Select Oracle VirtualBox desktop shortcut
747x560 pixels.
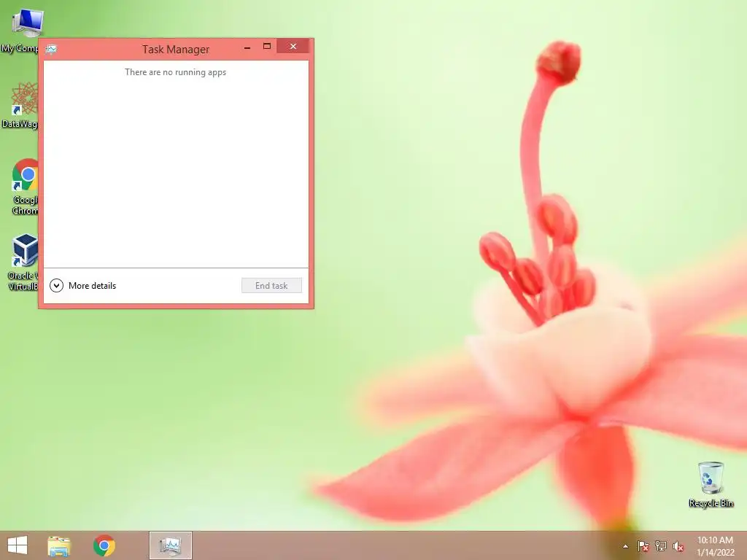pos(23,262)
